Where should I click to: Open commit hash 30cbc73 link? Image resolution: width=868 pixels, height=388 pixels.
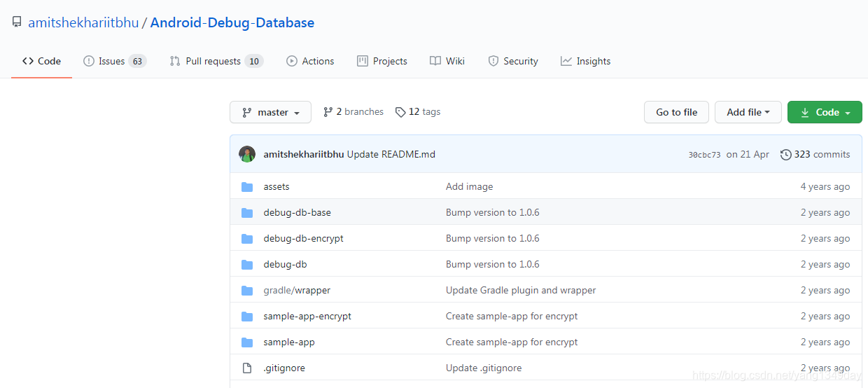(704, 155)
